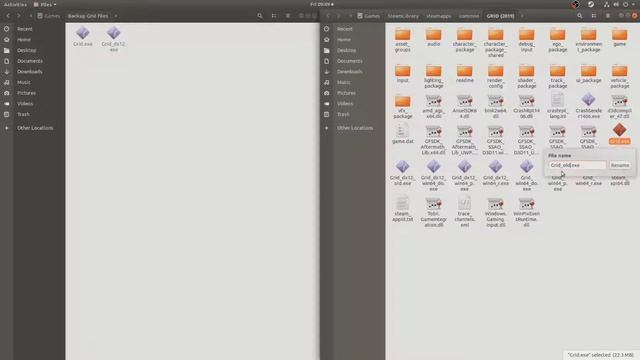Open the hamburger menu in Backup Grid Files window

coord(288,16)
